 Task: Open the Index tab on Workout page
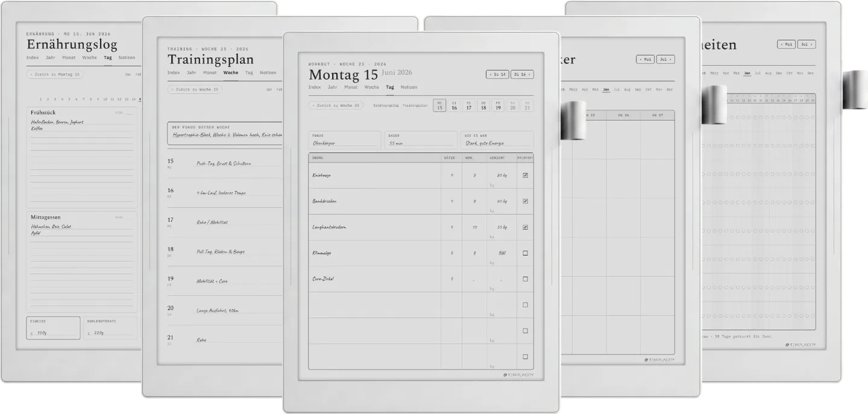pos(315,87)
